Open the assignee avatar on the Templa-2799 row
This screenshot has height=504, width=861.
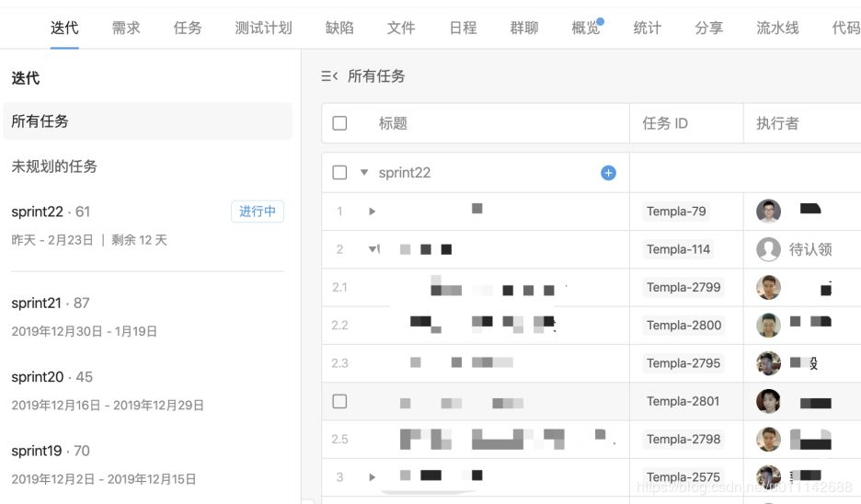[x=768, y=287]
